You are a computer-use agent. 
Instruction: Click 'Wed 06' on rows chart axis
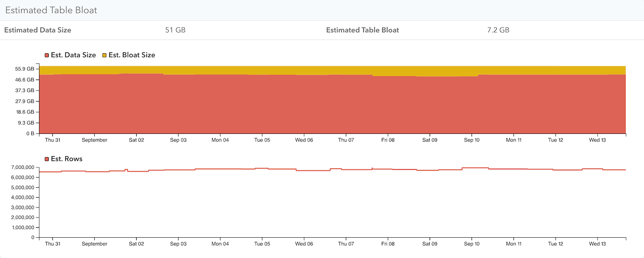[304, 244]
